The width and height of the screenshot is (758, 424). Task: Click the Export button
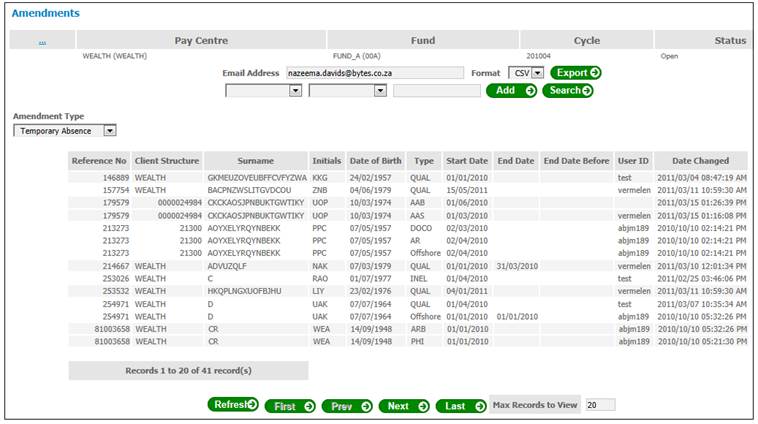tap(576, 73)
